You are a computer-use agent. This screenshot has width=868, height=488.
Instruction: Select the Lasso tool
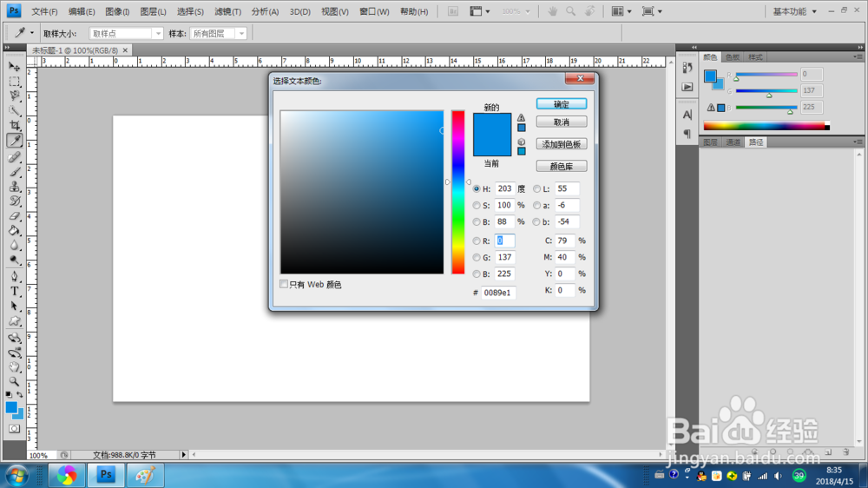point(15,96)
